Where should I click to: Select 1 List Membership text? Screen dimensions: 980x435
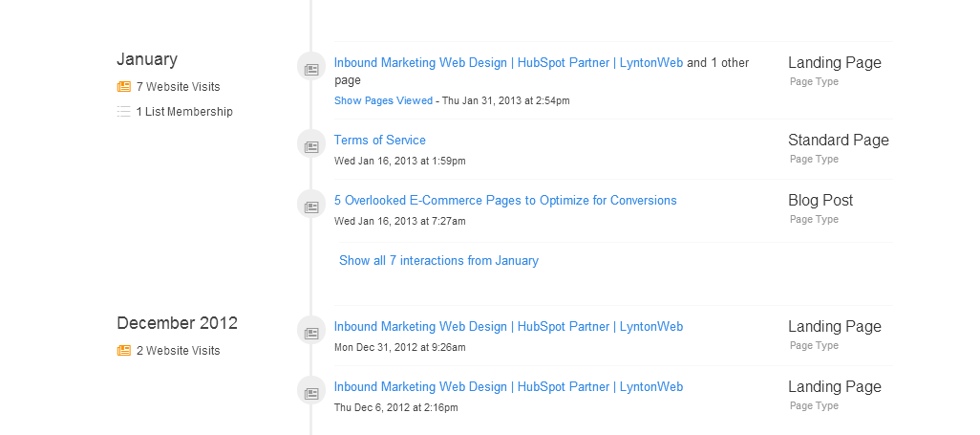coord(184,112)
